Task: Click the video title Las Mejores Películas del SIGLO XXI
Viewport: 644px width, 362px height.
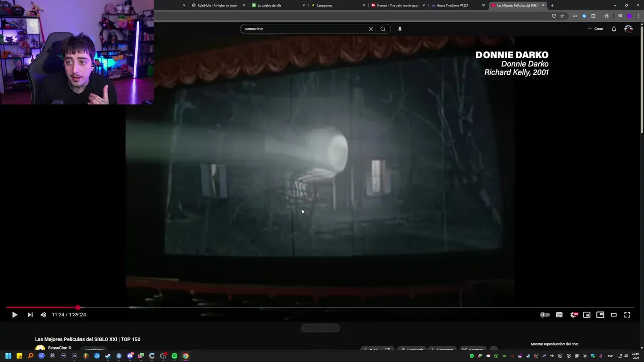Action: (x=88, y=339)
